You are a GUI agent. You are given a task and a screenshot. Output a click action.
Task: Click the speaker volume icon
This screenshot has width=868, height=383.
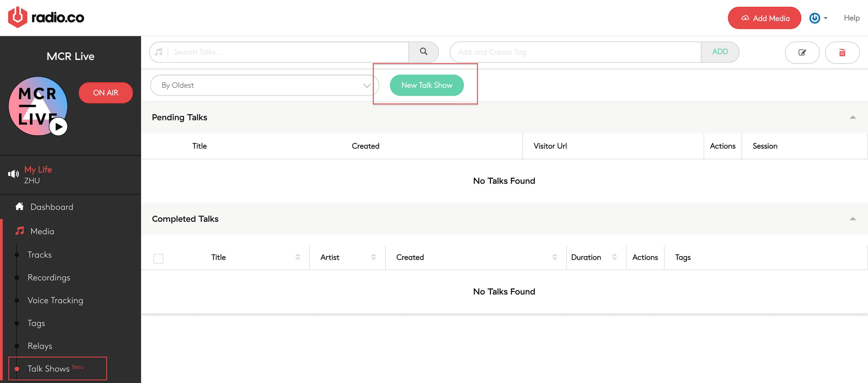(14, 174)
